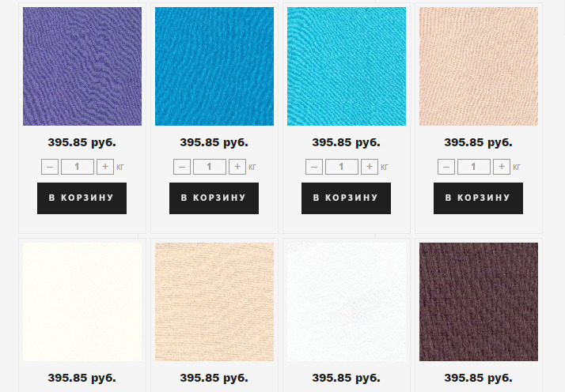565x392 pixels.
Task: Add the purple fabric to cart
Action: pyautogui.click(x=82, y=198)
